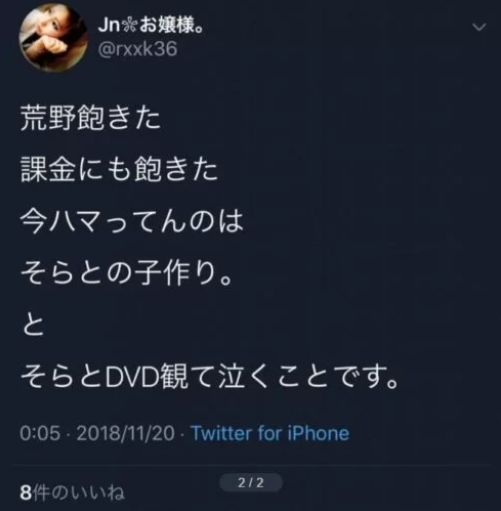This screenshot has height=511, width=501.
Task: Click the tweet line ending in 子作り。
Action: 126,273
